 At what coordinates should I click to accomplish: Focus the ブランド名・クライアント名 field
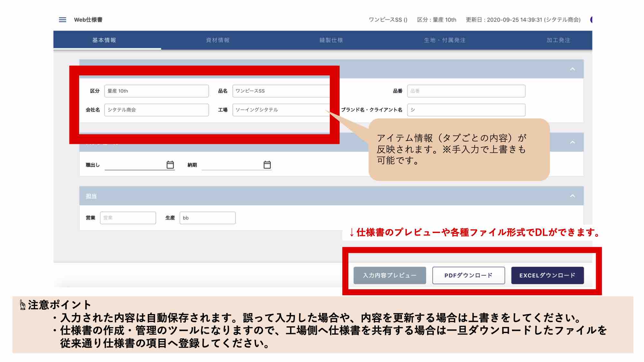(466, 110)
